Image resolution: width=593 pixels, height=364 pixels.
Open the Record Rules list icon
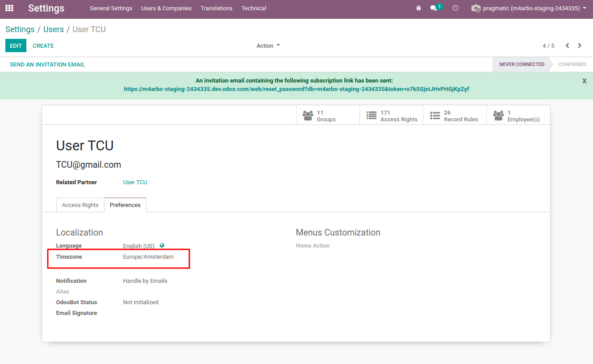pyautogui.click(x=435, y=116)
